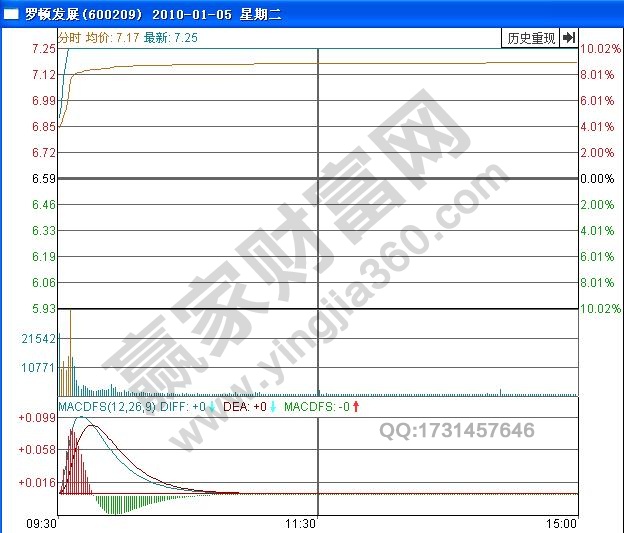Click the red MACDFS up arrow indicator
The height and width of the screenshot is (533, 624).
coord(355,407)
